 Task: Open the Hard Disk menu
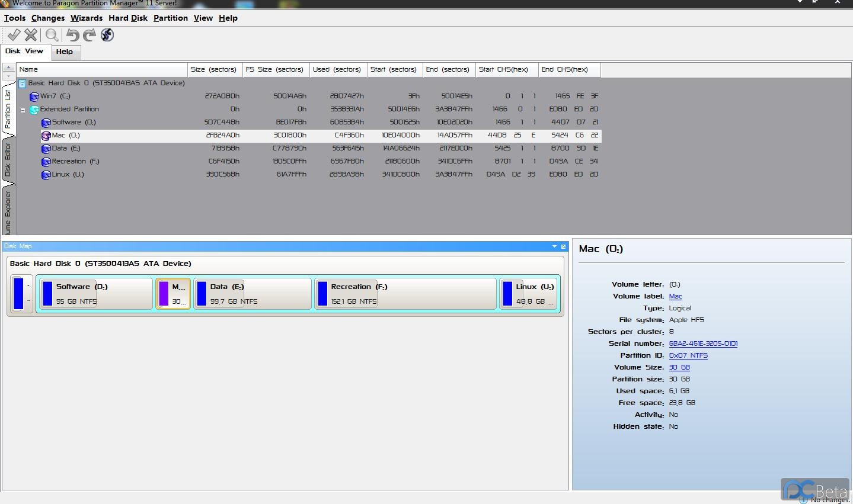(128, 18)
